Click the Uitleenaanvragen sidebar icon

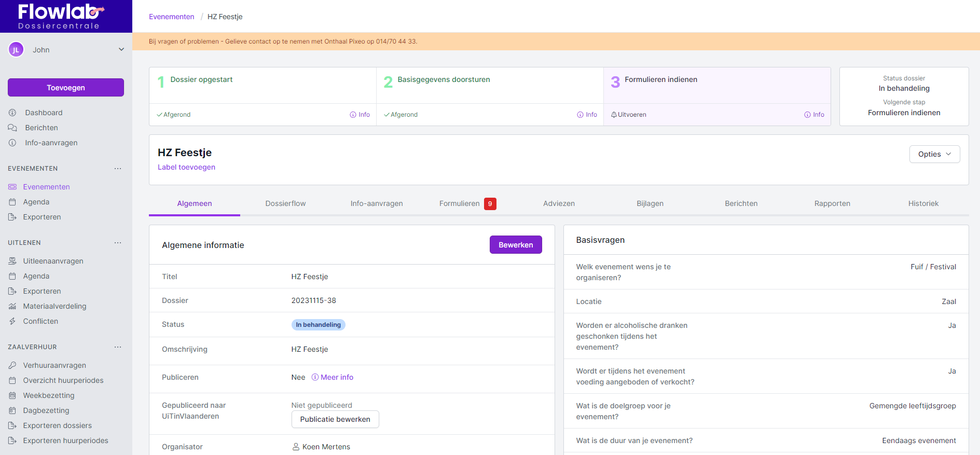pyautogui.click(x=12, y=261)
